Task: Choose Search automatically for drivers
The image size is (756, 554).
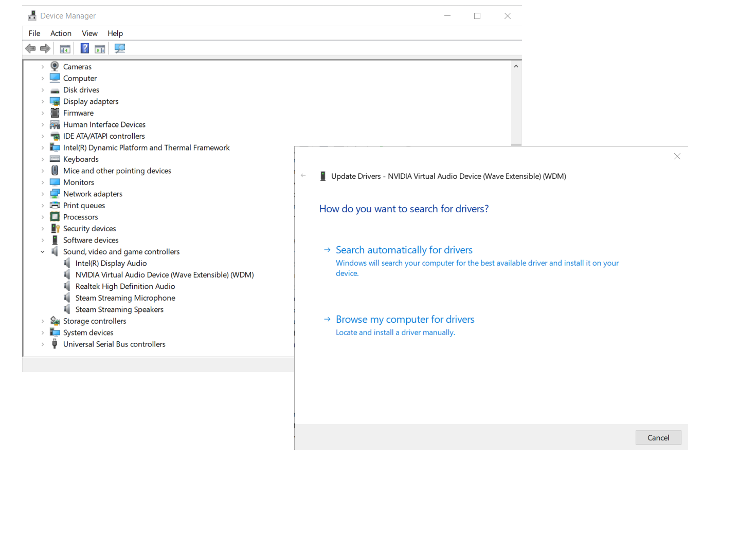Action: tap(404, 250)
